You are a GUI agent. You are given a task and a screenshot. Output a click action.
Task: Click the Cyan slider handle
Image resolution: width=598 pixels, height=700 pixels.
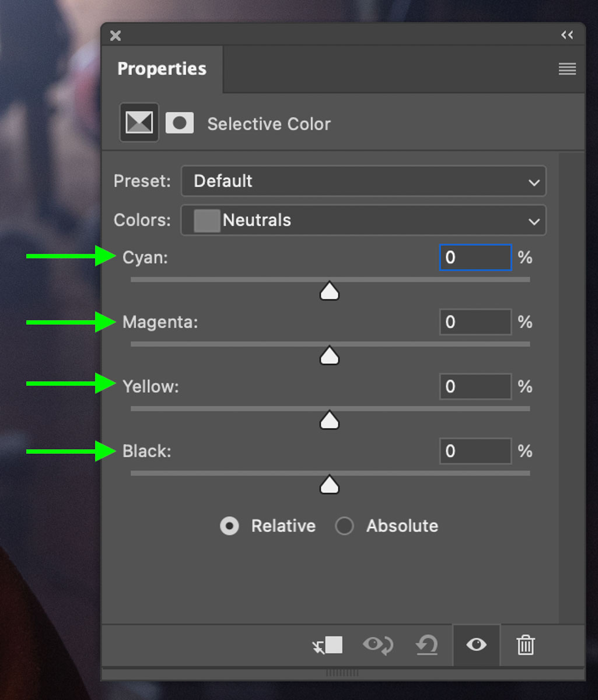[x=330, y=291]
